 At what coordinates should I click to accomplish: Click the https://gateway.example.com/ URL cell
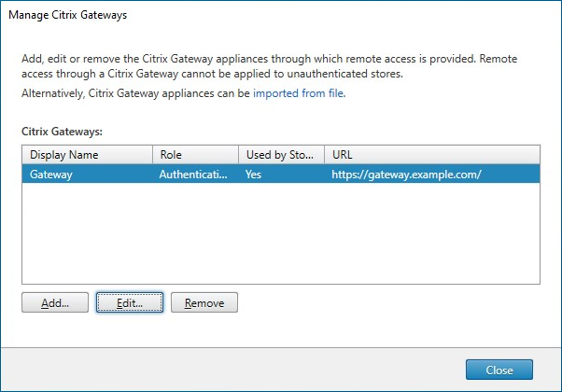(405, 174)
